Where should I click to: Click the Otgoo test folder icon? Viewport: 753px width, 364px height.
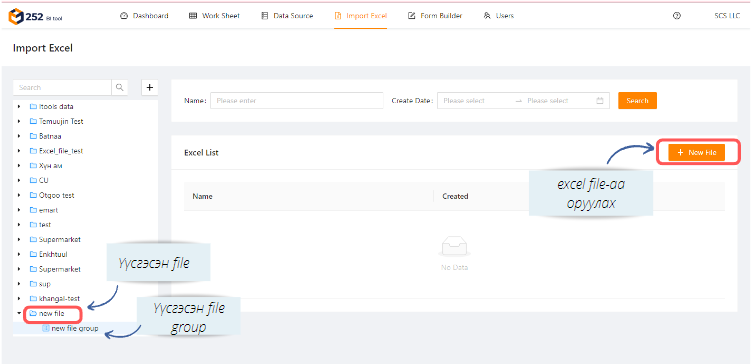[33, 195]
